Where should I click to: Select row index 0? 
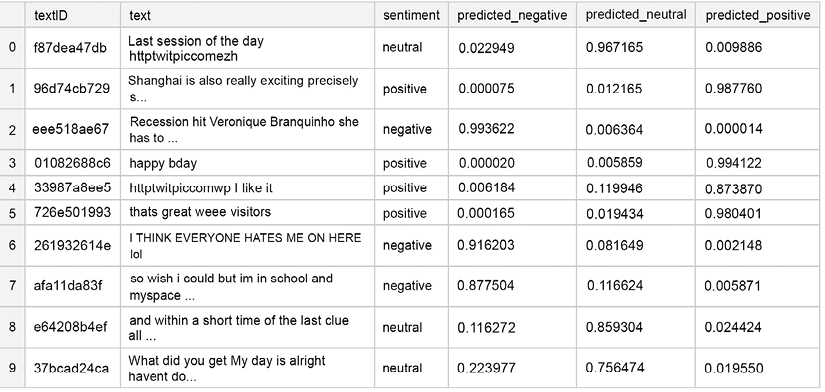coord(12,48)
